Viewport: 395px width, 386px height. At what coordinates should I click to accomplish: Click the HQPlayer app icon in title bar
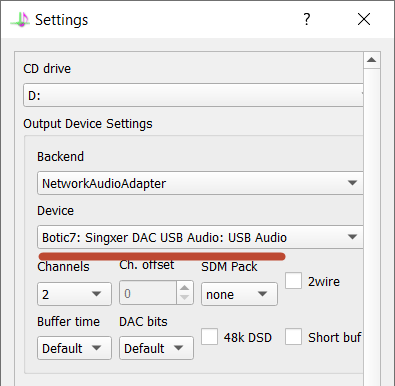[x=20, y=19]
